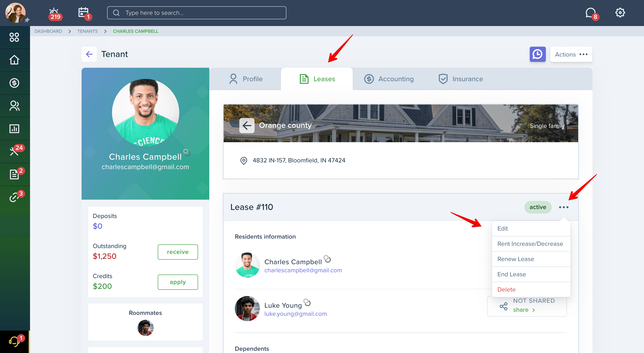Click the Lease #110 heading
644x353 pixels.
tap(251, 207)
